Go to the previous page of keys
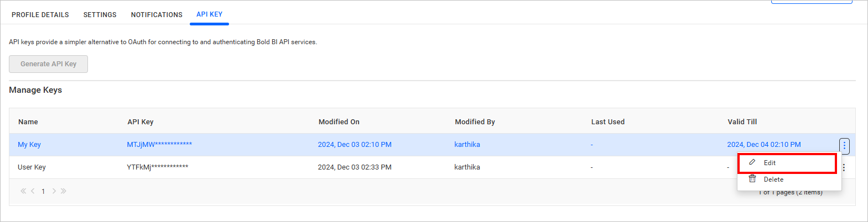Image resolution: width=868 pixels, height=222 pixels. coord(33,191)
